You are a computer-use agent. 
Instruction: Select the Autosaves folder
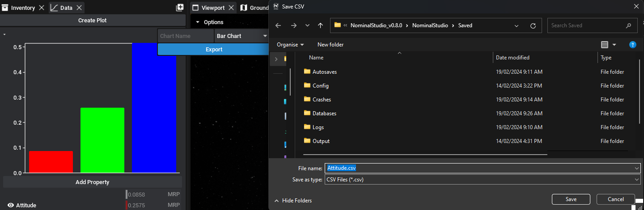[x=325, y=72]
